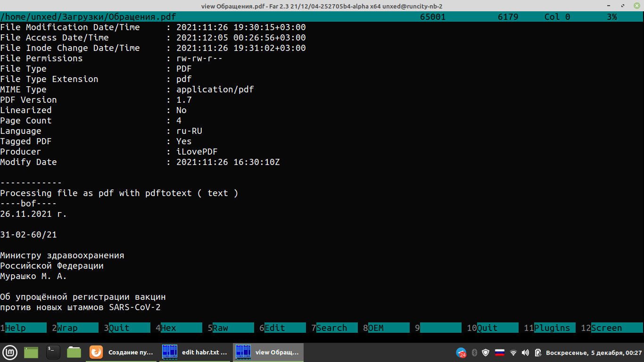Viewport: 644px width, 362px height.
Task: Open the Wi-Fi network tray icon
Action: click(x=513, y=353)
